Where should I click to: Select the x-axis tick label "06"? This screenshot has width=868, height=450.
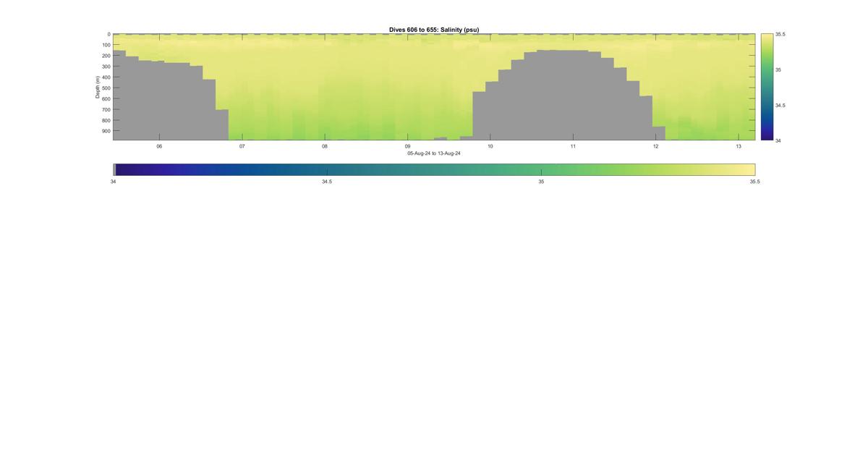click(159, 146)
